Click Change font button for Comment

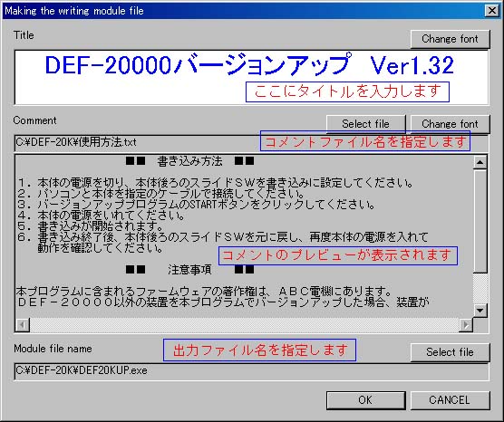(450, 124)
